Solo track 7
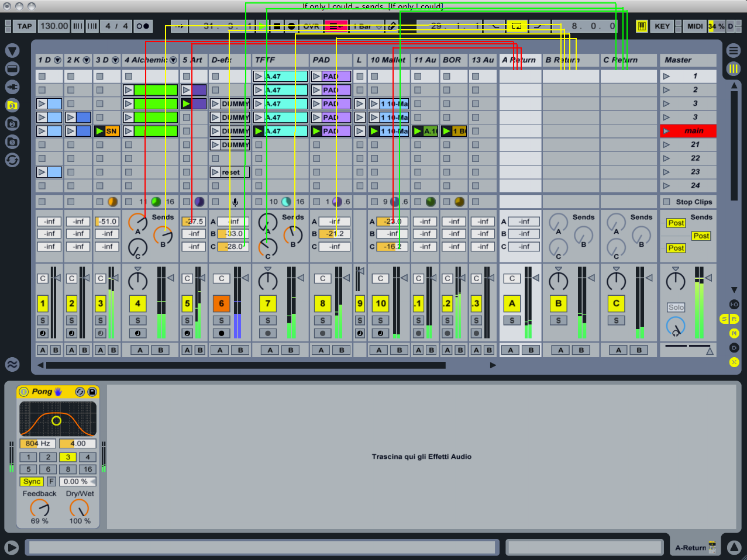This screenshot has height=560, width=747. [267, 320]
